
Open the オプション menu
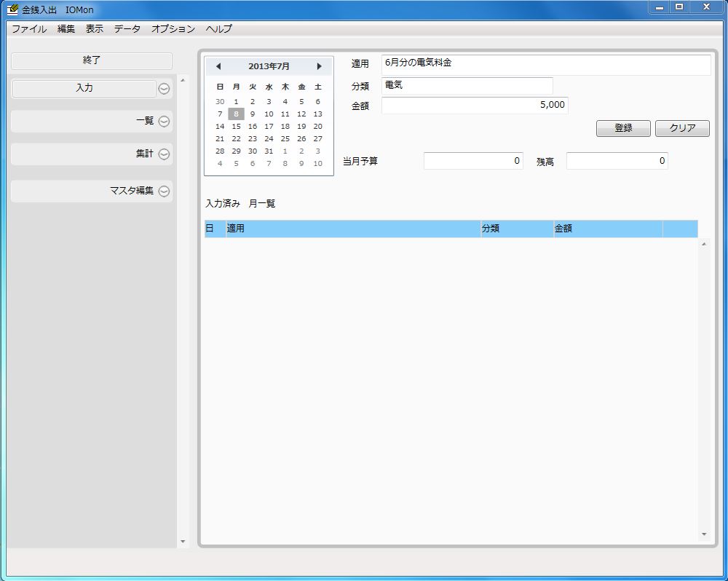coord(173,29)
